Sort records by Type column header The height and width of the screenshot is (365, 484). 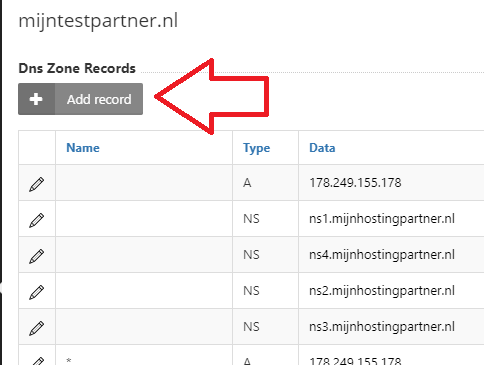(x=256, y=148)
